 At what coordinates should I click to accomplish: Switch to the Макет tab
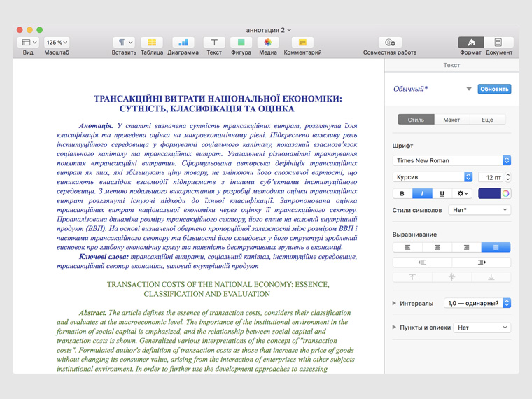click(451, 120)
